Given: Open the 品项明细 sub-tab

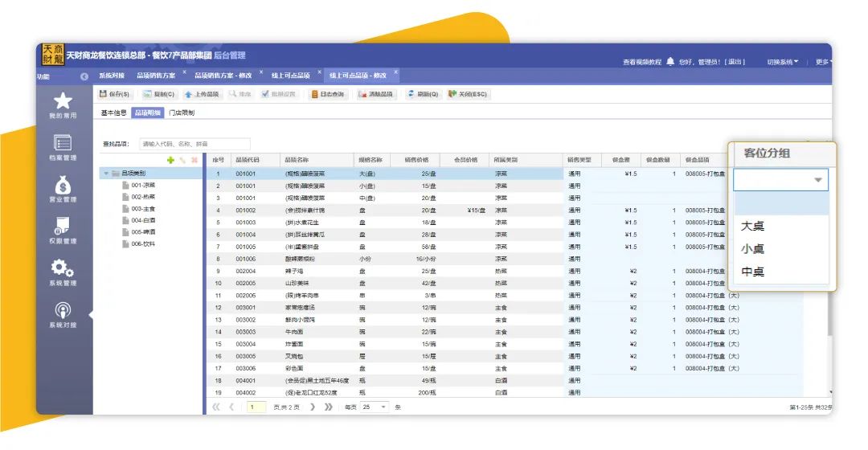Looking at the screenshot, I should tap(147, 112).
